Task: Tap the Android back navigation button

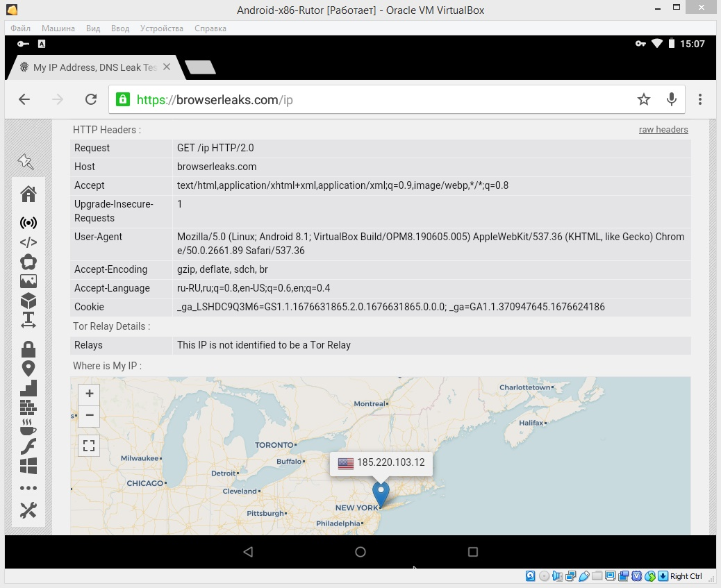Action: point(248,552)
